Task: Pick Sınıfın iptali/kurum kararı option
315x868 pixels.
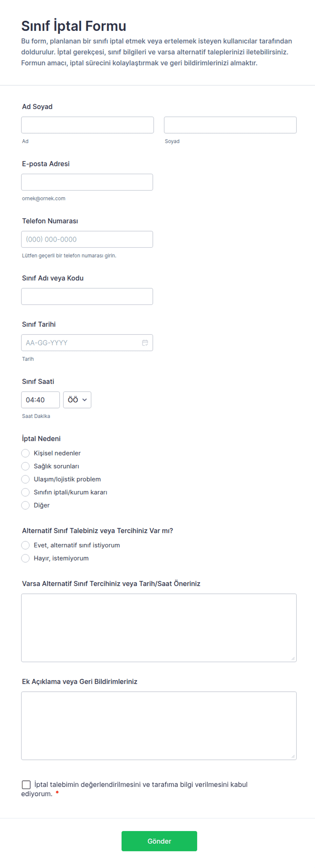Action: tap(25, 492)
